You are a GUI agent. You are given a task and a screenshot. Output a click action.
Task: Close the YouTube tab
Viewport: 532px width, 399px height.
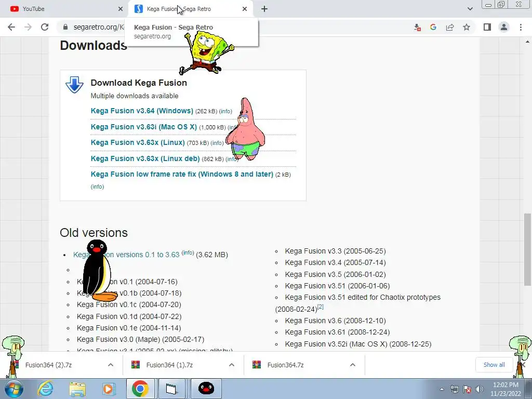[x=121, y=9]
